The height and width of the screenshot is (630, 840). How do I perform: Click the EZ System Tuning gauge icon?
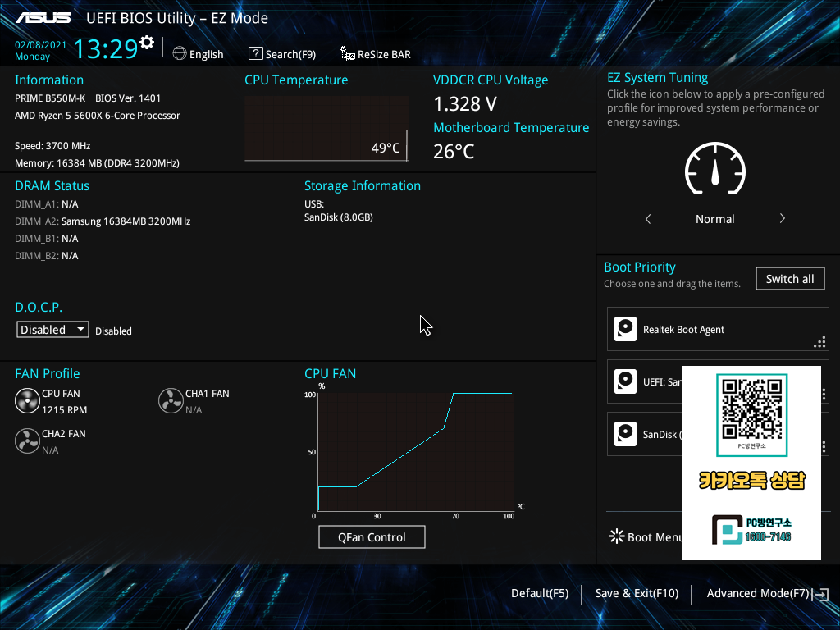[x=715, y=168]
